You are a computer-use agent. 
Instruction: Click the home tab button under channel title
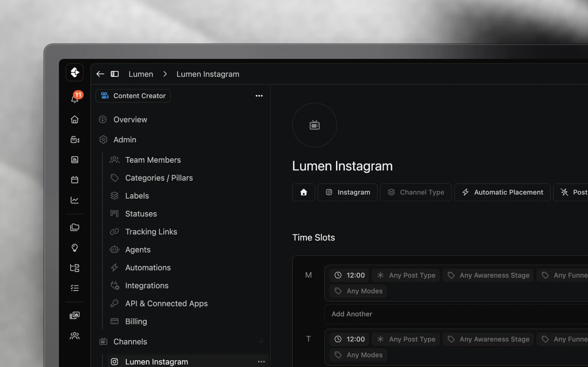point(304,192)
